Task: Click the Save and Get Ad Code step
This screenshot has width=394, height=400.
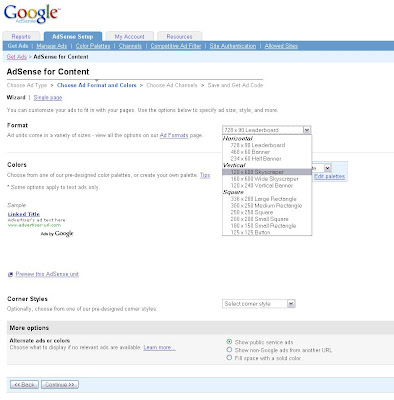Action: click(x=235, y=85)
